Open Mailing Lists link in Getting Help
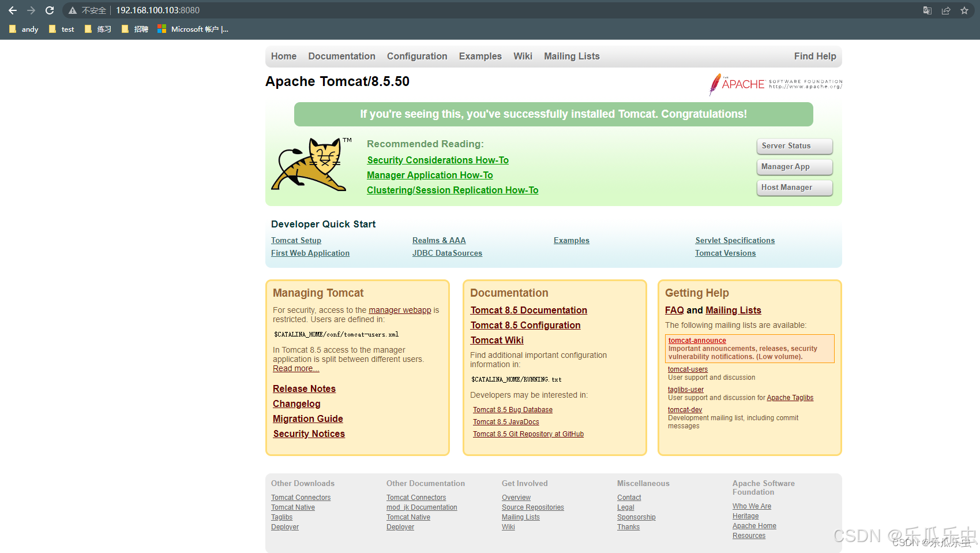 tap(733, 310)
